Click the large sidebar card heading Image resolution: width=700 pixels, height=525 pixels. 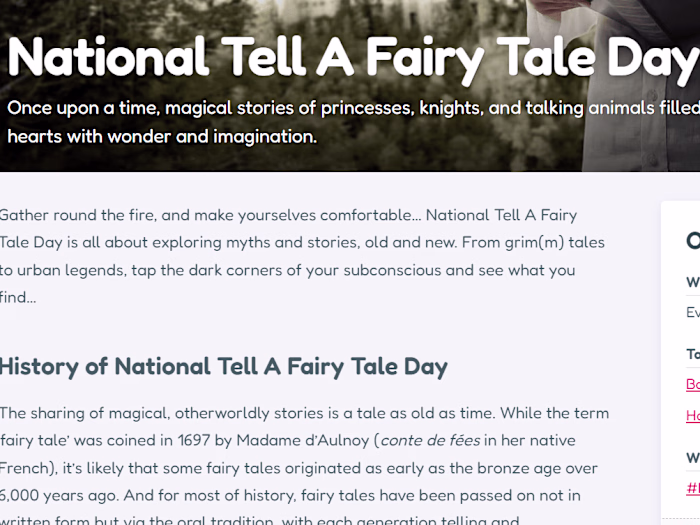pyautogui.click(x=692, y=241)
